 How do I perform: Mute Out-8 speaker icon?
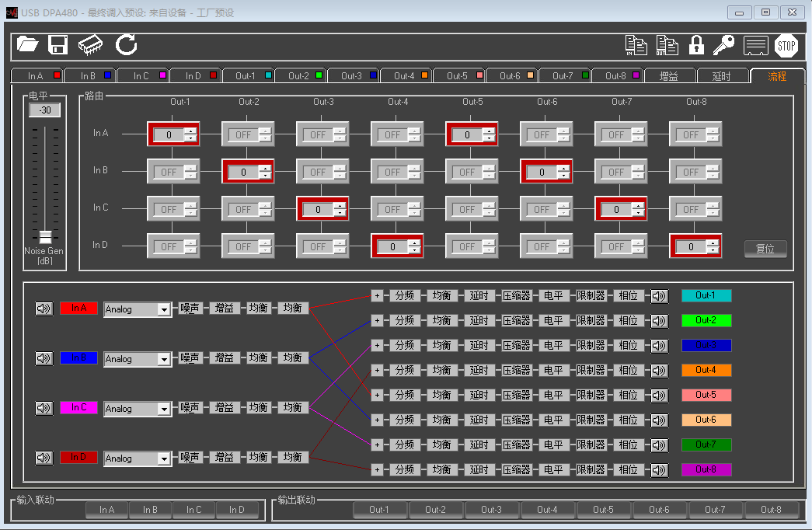coord(659,470)
